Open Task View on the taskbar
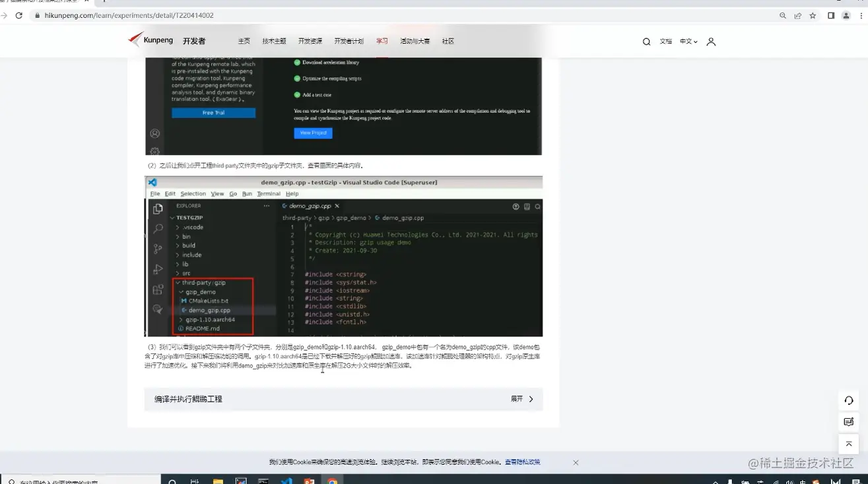868x484 pixels. point(195,481)
